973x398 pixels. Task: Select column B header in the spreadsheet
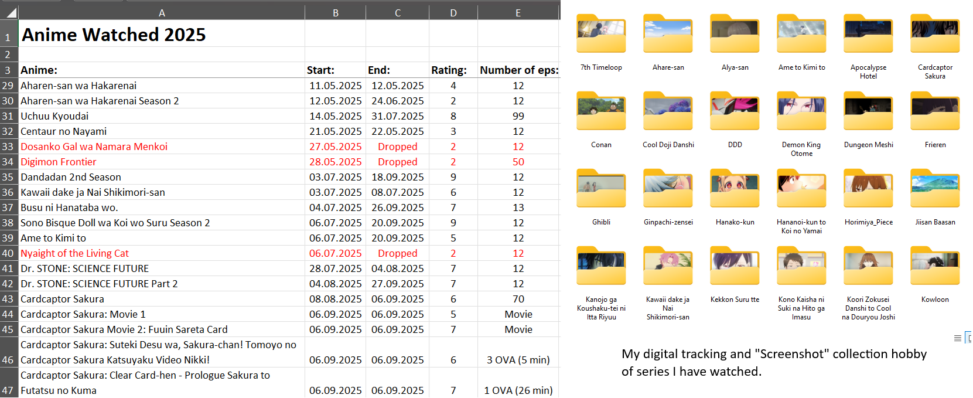tap(335, 12)
